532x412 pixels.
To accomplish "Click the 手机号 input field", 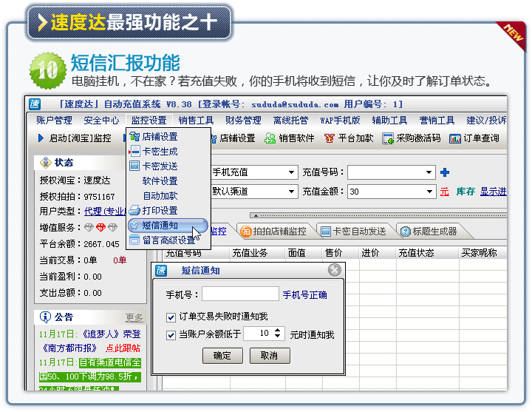I will tap(240, 294).
